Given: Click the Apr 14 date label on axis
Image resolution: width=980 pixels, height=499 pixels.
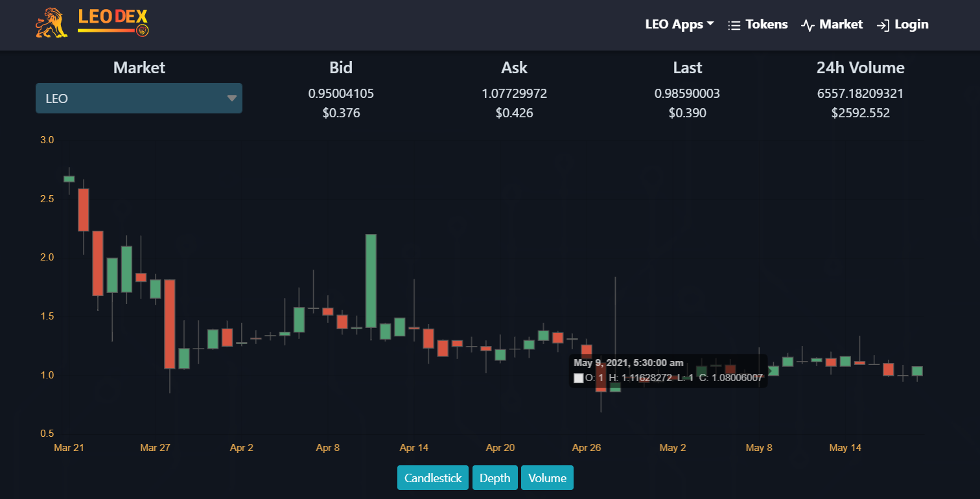Looking at the screenshot, I should click(414, 448).
